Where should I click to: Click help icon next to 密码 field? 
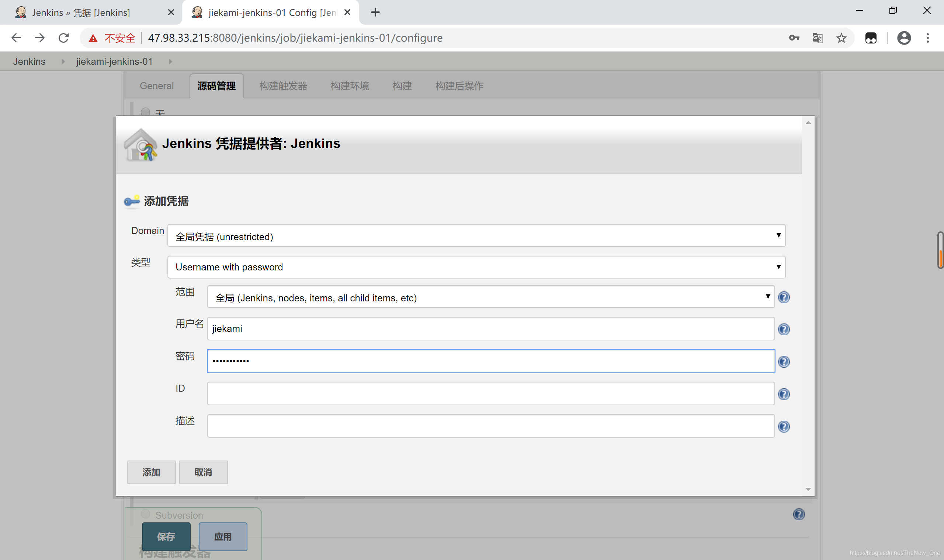click(x=784, y=362)
